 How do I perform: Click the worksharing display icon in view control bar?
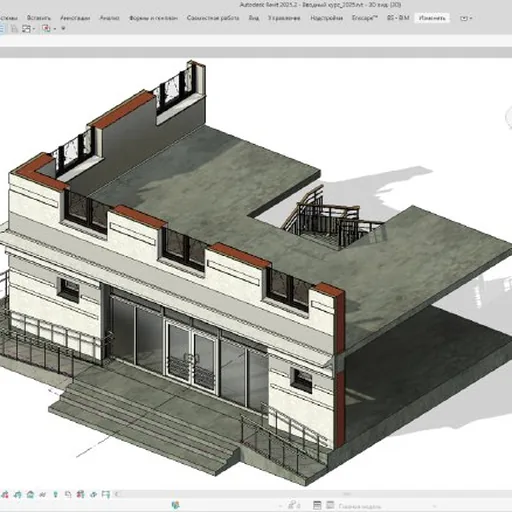tap(80, 495)
